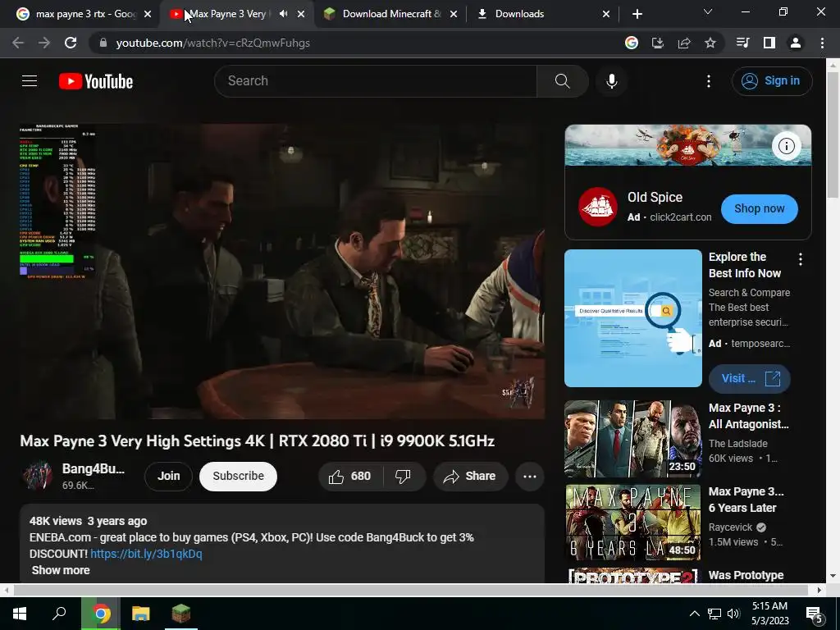This screenshot has height=630, width=840.
Task: Install app via the address bar icon
Action: [x=658, y=43]
